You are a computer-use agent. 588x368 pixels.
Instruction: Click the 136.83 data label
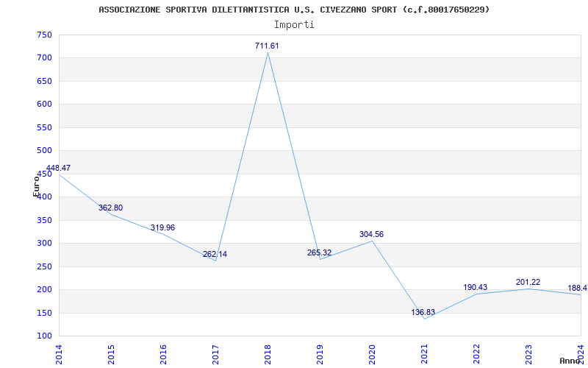click(423, 312)
